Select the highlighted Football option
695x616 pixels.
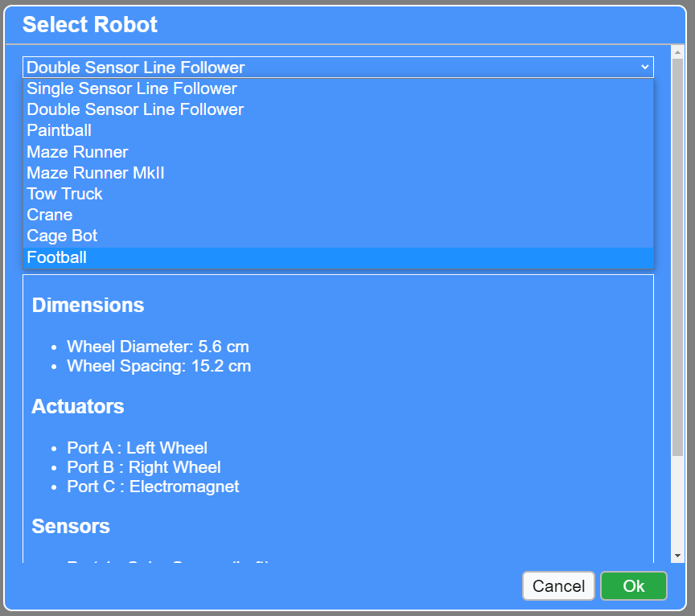[56, 257]
